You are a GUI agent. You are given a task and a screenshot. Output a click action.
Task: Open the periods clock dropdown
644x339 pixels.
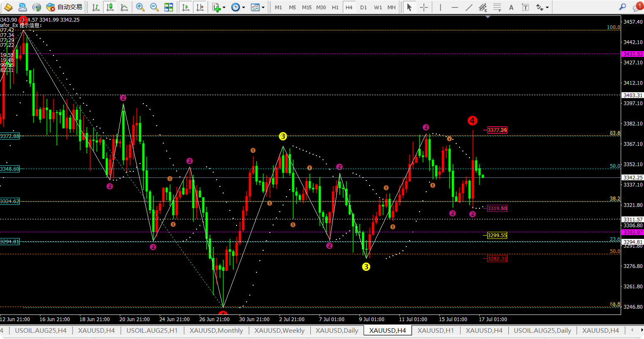click(x=238, y=7)
